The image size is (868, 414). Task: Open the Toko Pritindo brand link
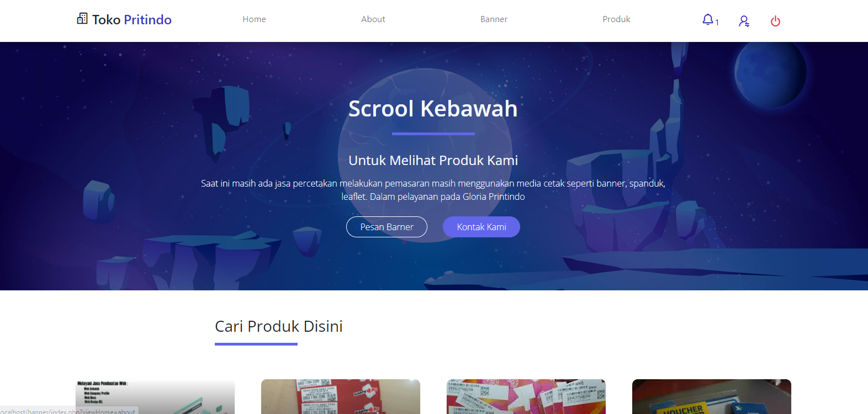coord(124,19)
